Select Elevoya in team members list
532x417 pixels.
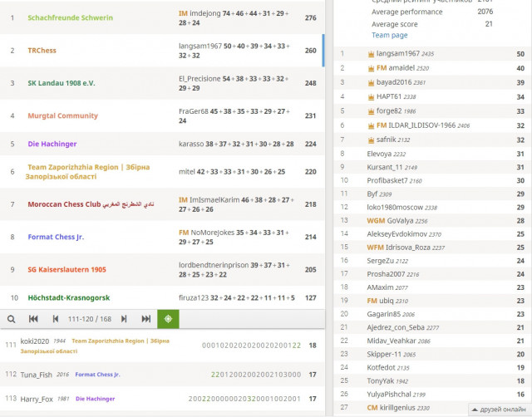(x=432, y=154)
